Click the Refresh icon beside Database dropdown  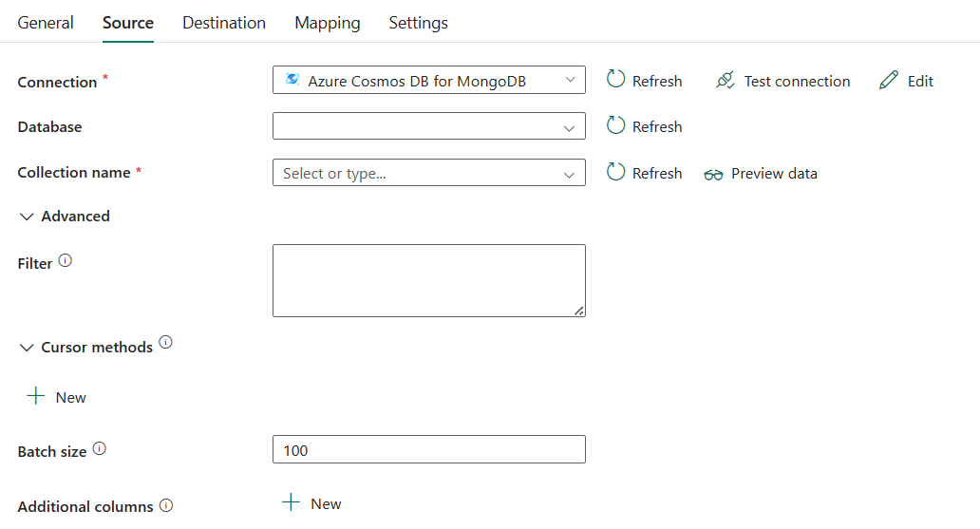615,125
